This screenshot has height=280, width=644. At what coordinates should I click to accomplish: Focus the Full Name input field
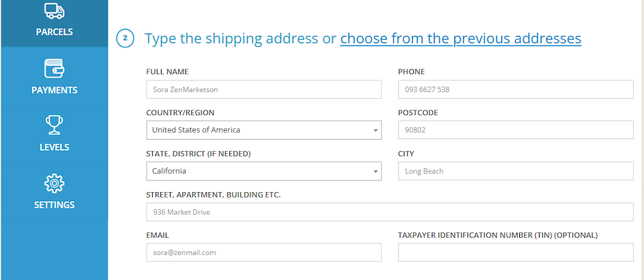[263, 89]
